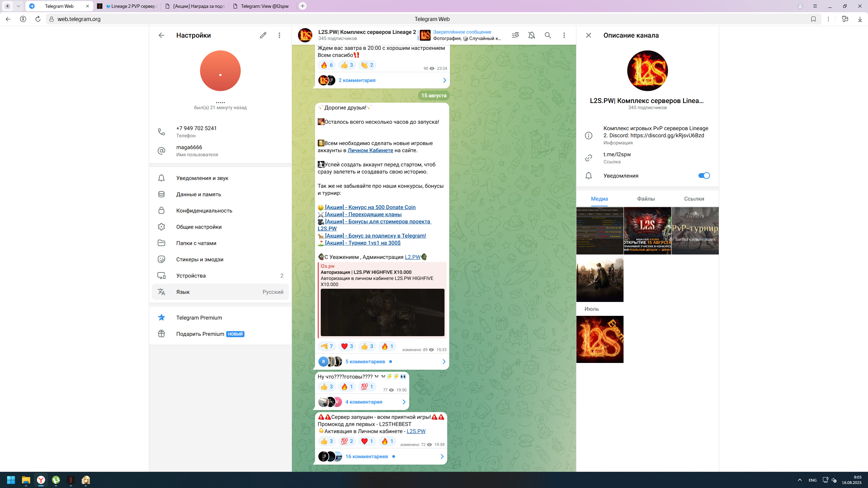This screenshot has width=868, height=488.
Task: Click the 15 августа date badge
Action: (434, 96)
